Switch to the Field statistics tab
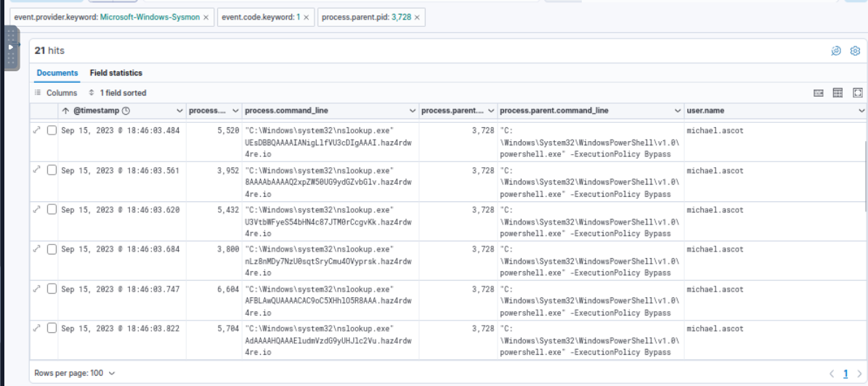 point(116,73)
